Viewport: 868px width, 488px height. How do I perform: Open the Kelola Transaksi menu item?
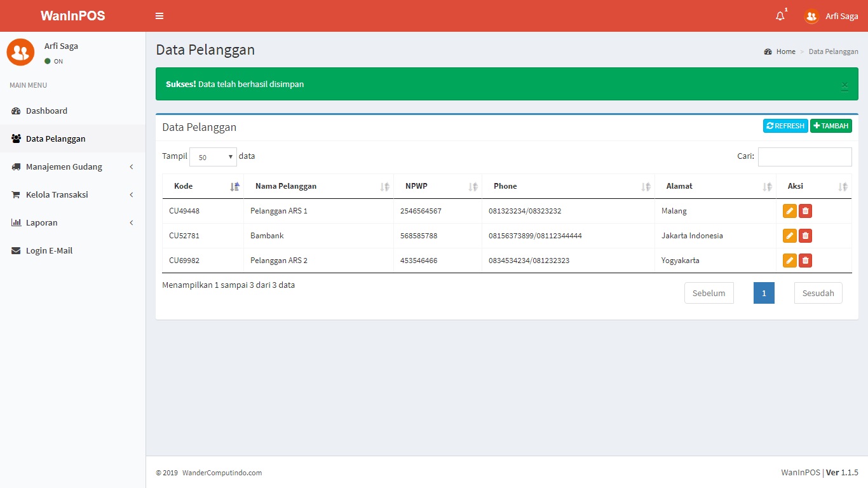point(73,194)
